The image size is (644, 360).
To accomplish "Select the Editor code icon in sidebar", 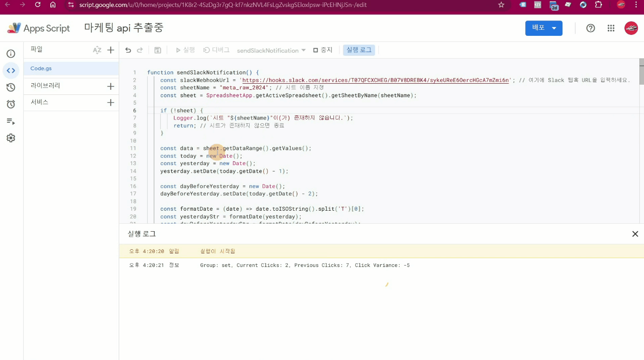I will (x=11, y=71).
